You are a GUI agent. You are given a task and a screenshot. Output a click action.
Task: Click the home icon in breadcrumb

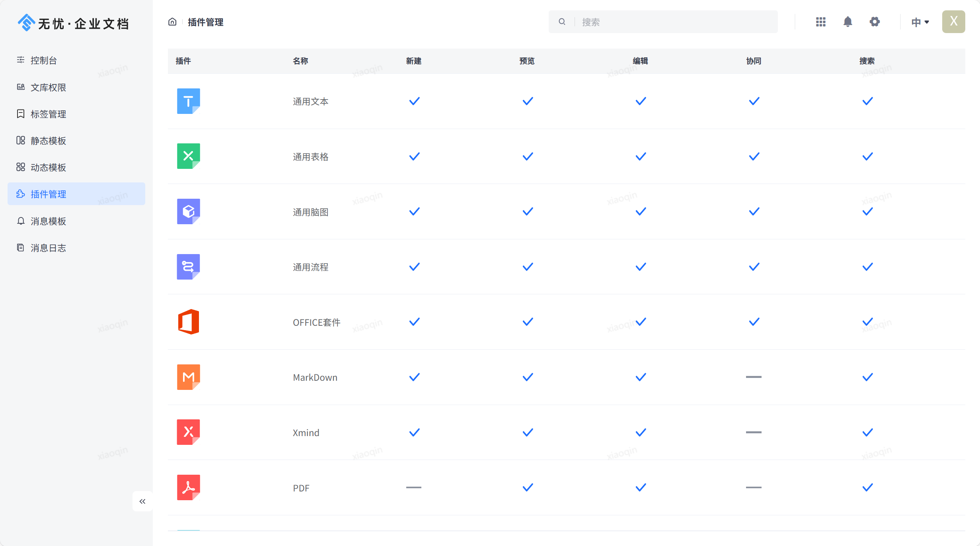click(x=172, y=22)
